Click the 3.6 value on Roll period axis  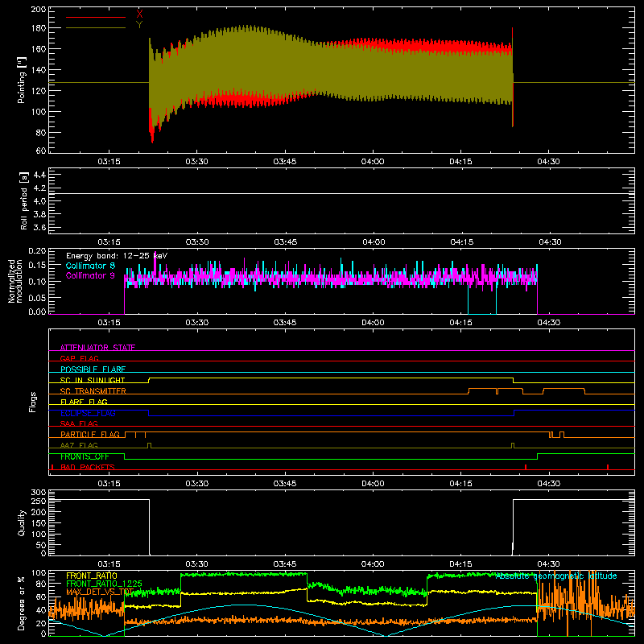click(39, 228)
